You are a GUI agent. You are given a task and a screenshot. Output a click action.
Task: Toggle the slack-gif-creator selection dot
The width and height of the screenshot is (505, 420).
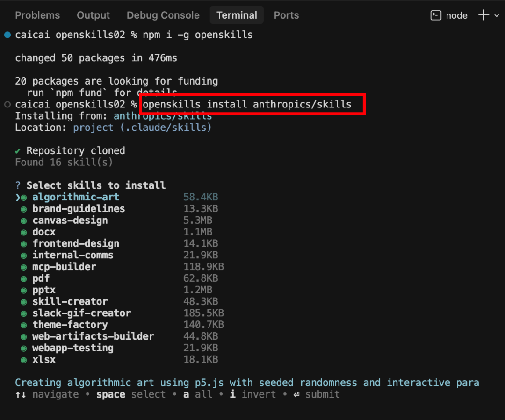(x=24, y=313)
